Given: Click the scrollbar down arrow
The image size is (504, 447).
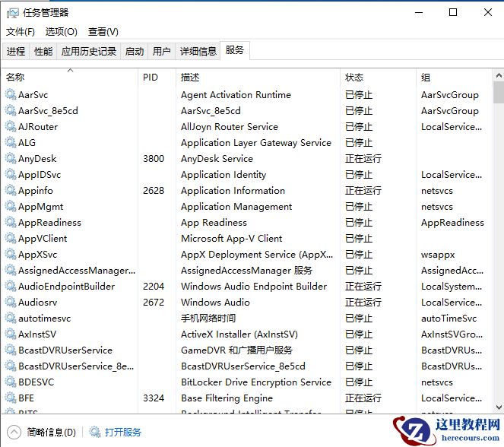Looking at the screenshot, I should point(499,407).
